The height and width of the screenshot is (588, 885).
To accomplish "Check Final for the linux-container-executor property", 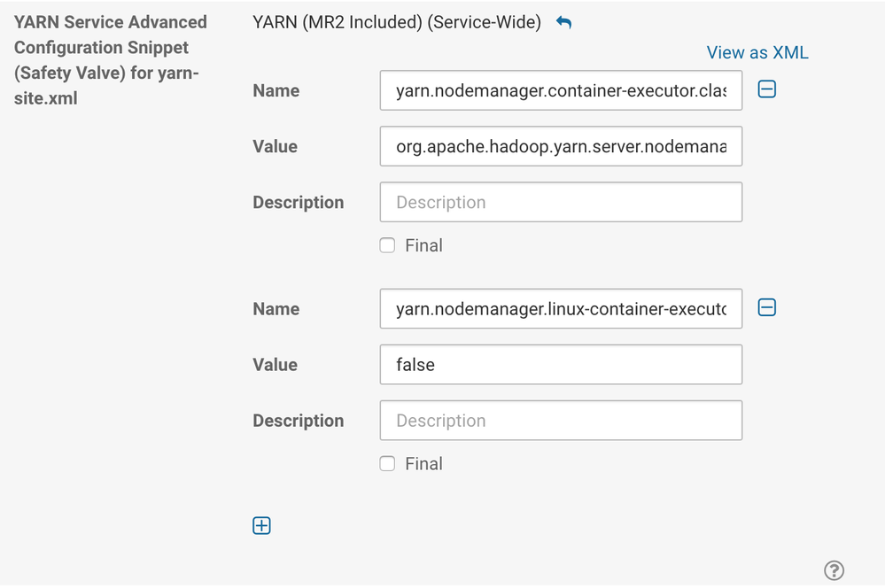I will pos(387,464).
